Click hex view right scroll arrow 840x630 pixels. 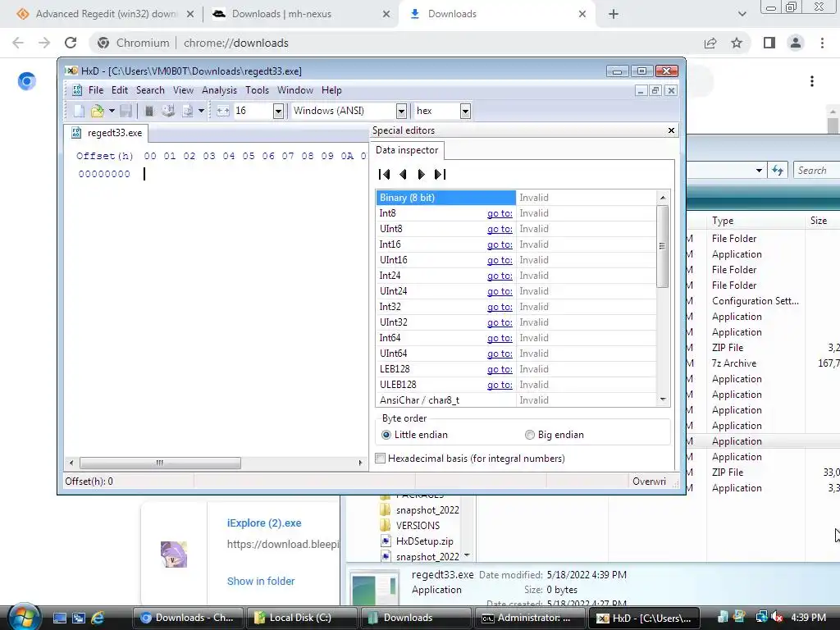361,463
